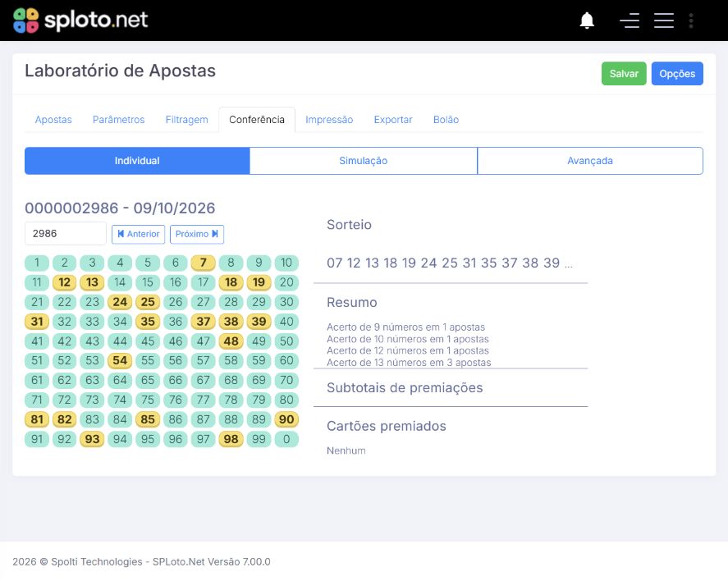Screen dimensions: 728x581
Task: Click number 50 ball
Action: point(286,341)
